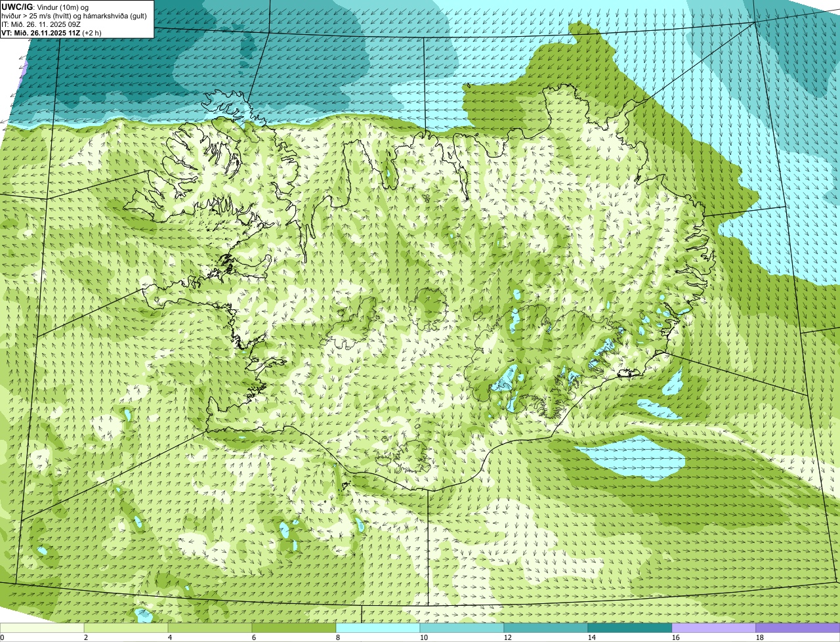Click the '18' label on the color scale

(x=760, y=637)
